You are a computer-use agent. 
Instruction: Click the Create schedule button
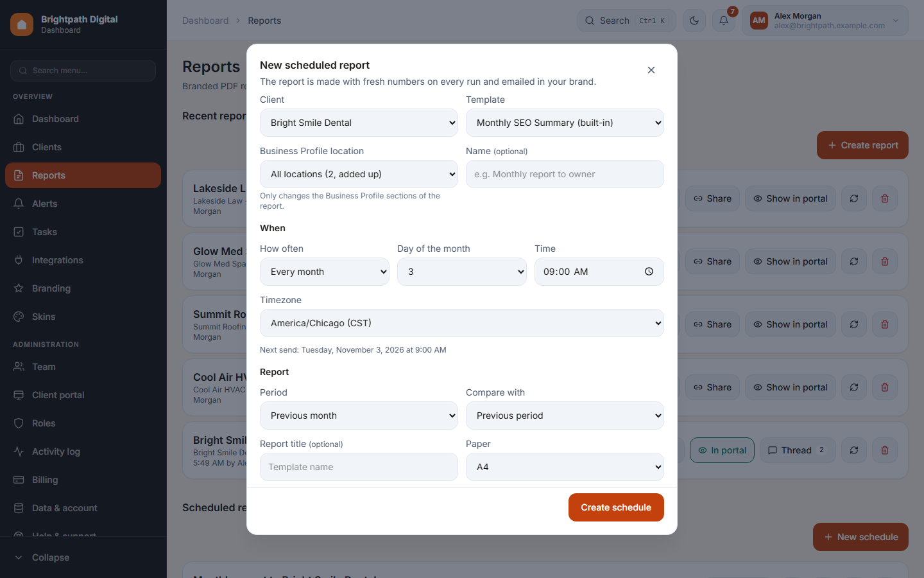616,507
